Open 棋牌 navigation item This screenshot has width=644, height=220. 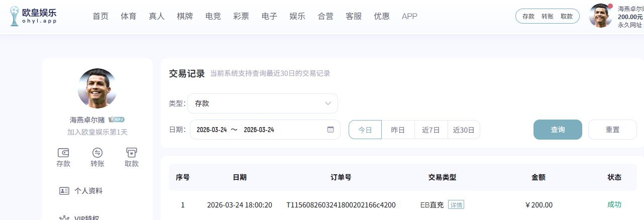coord(185,16)
